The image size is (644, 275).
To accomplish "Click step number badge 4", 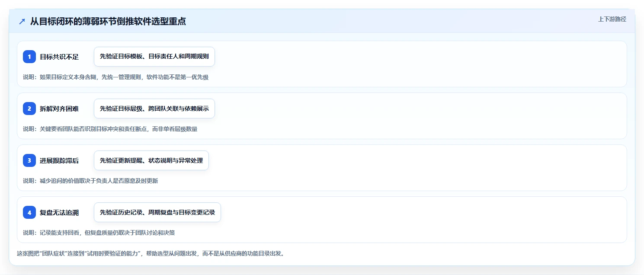I will [x=29, y=212].
